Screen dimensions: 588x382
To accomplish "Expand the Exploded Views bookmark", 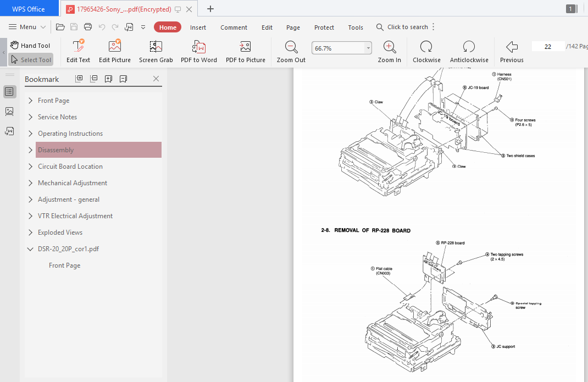I will [30, 232].
